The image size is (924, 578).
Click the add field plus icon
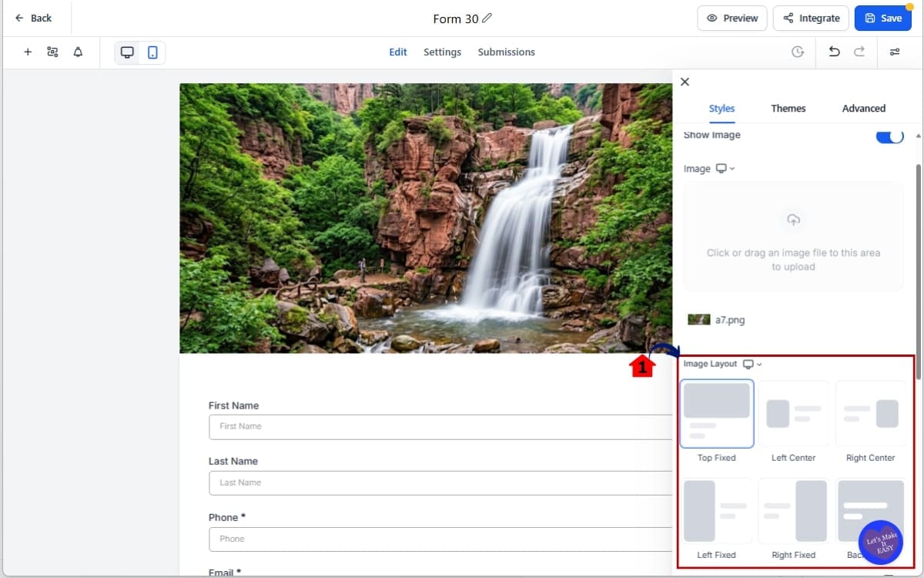click(x=28, y=52)
